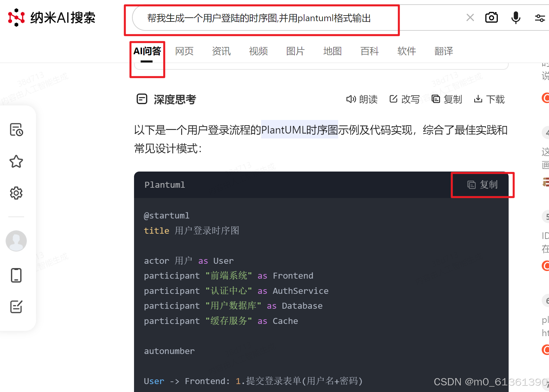Image resolution: width=549 pixels, height=392 pixels.
Task: Click 朗读 to read answer aloud
Action: pyautogui.click(x=362, y=99)
